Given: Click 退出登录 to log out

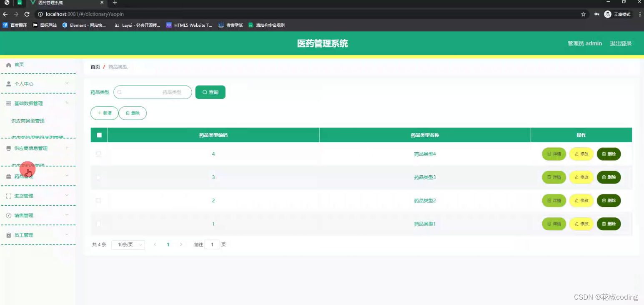Looking at the screenshot, I should [621, 43].
